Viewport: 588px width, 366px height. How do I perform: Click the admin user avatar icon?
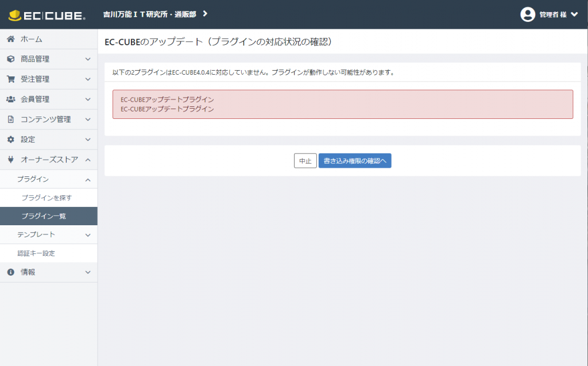528,14
